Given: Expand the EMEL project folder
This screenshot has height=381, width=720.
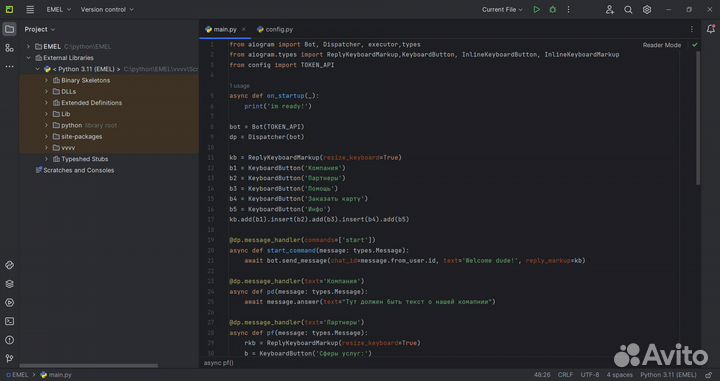Looking at the screenshot, I should coord(28,46).
